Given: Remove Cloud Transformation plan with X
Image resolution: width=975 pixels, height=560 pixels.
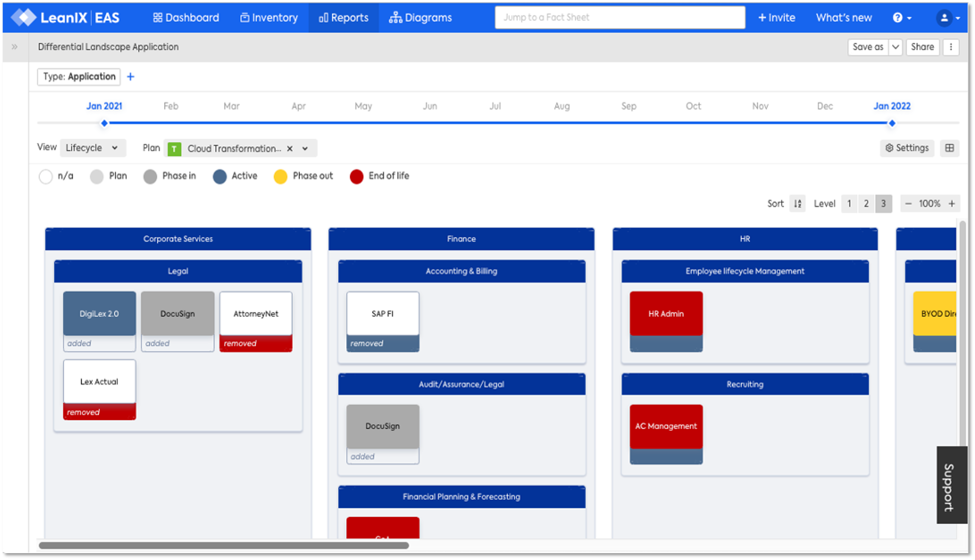Looking at the screenshot, I should pyautogui.click(x=290, y=148).
